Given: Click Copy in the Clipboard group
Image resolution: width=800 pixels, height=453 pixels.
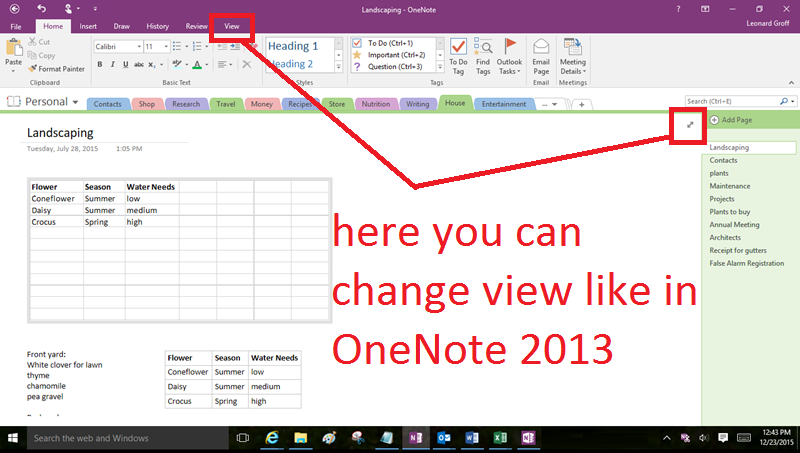Looking at the screenshot, I should pos(41,55).
